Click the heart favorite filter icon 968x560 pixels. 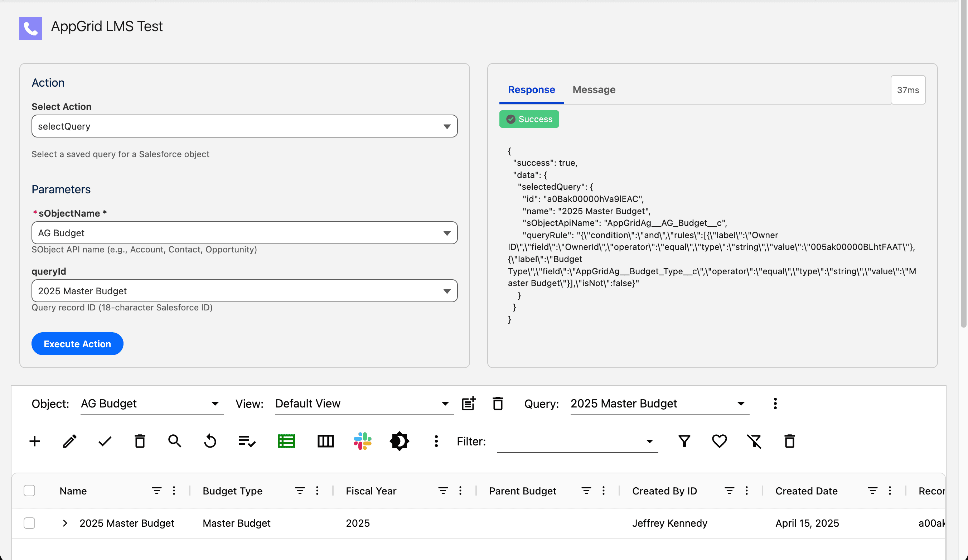(719, 441)
